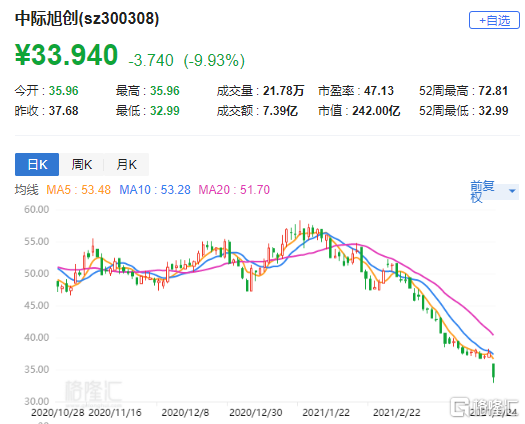Click the stock title 中际旭创(sz300308)

[x=87, y=18]
